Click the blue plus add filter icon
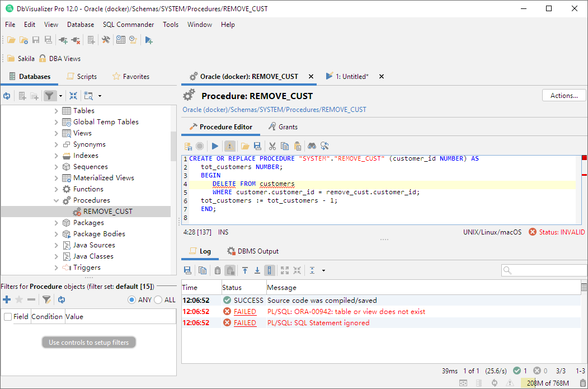588x389 pixels. [7, 300]
